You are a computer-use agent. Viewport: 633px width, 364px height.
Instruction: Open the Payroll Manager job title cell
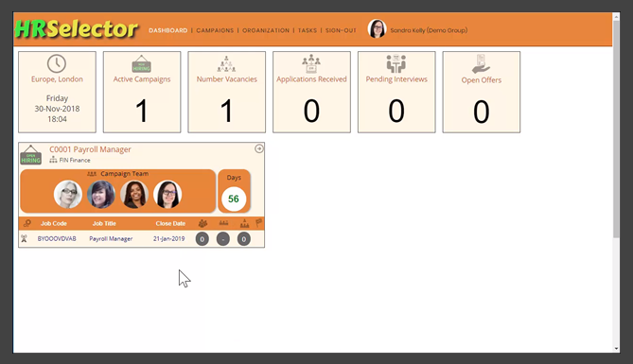[111, 239]
